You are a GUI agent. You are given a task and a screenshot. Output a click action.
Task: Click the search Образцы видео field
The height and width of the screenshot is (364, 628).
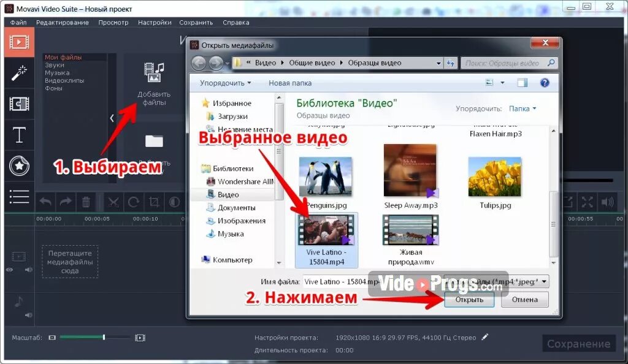510,63
